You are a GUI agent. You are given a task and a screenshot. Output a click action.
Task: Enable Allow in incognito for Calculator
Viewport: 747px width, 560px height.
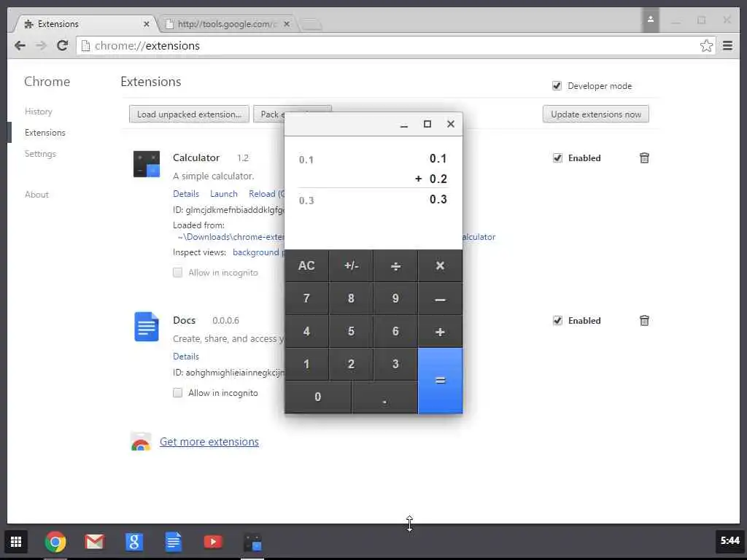178,273
